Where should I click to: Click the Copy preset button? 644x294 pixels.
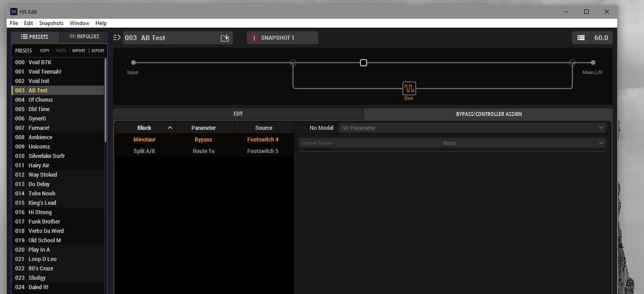pos(45,51)
